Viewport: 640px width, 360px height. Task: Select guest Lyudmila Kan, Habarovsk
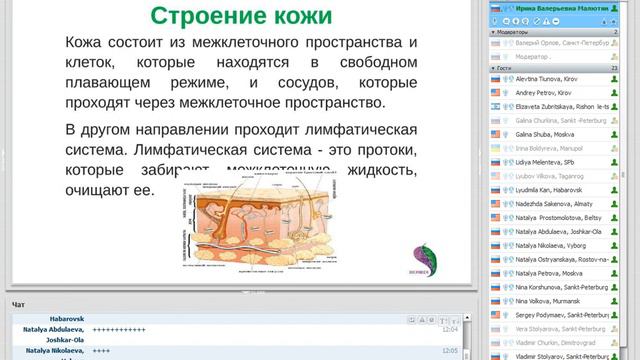[x=554, y=190]
